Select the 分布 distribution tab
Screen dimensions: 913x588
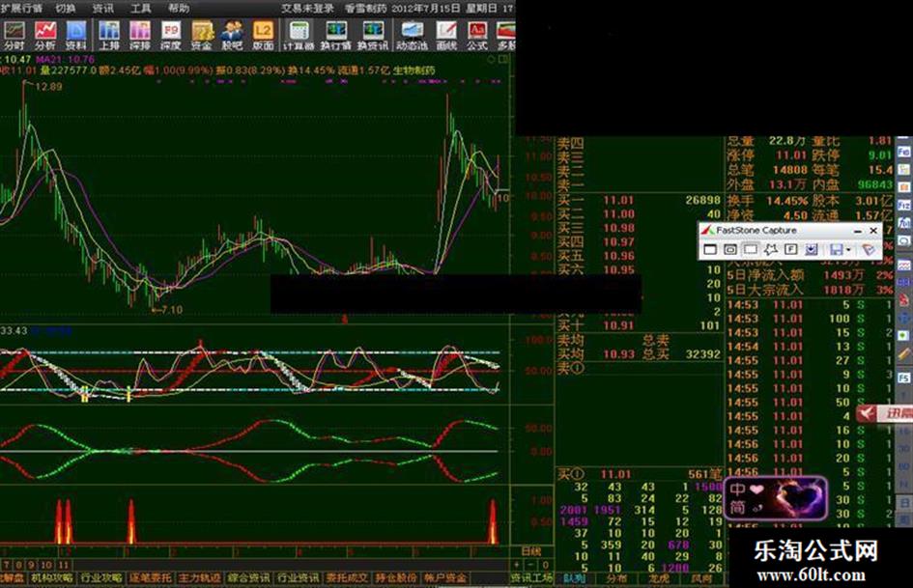[x=616, y=578]
